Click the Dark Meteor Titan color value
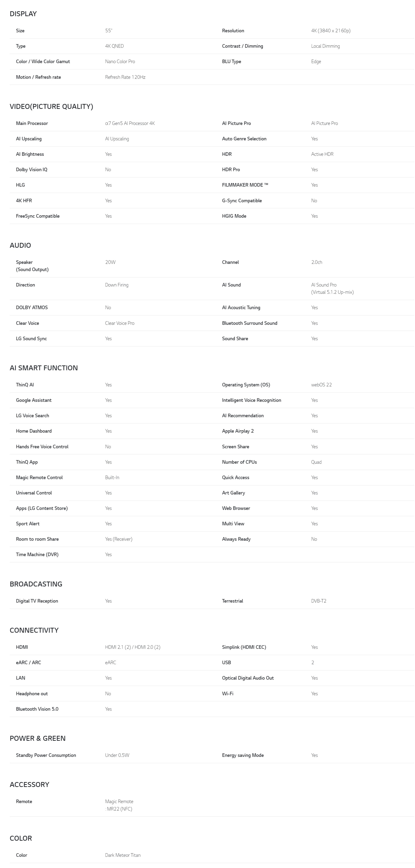The width and height of the screenshot is (415, 868). (x=123, y=855)
